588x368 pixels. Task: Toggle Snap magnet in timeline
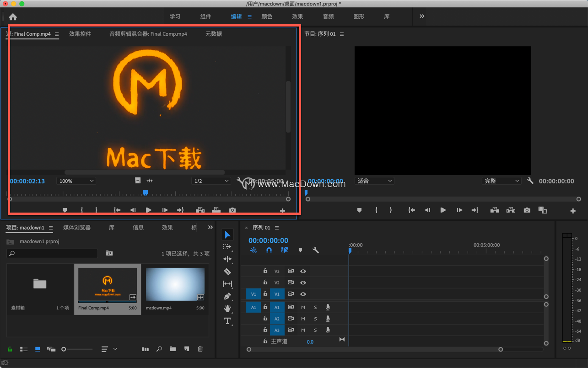tap(269, 250)
